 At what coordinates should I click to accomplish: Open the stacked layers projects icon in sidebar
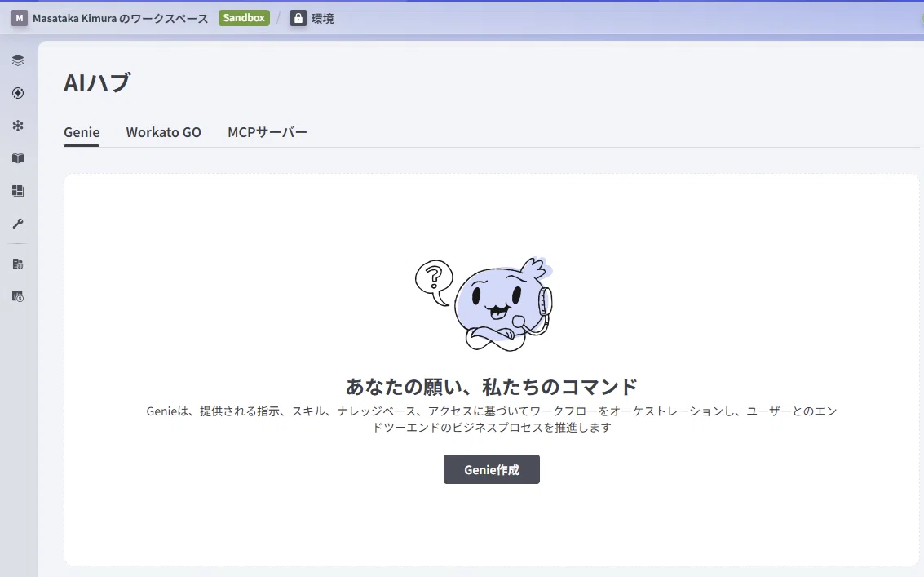click(x=18, y=60)
